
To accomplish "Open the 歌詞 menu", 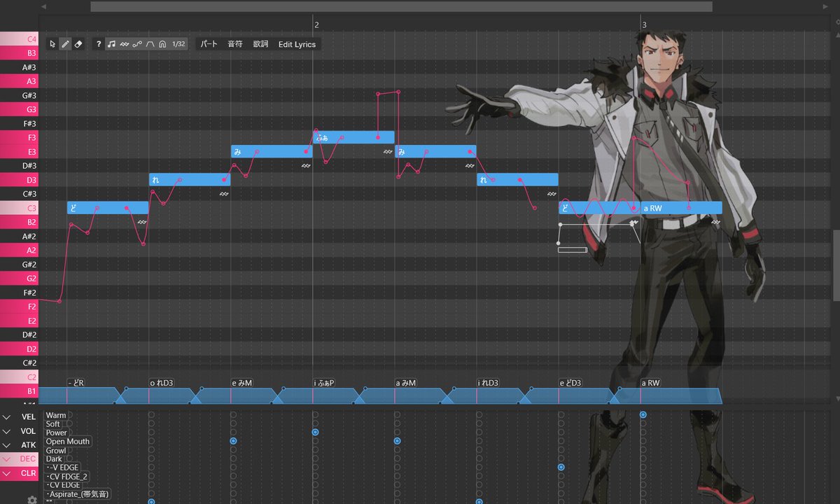I will point(260,44).
